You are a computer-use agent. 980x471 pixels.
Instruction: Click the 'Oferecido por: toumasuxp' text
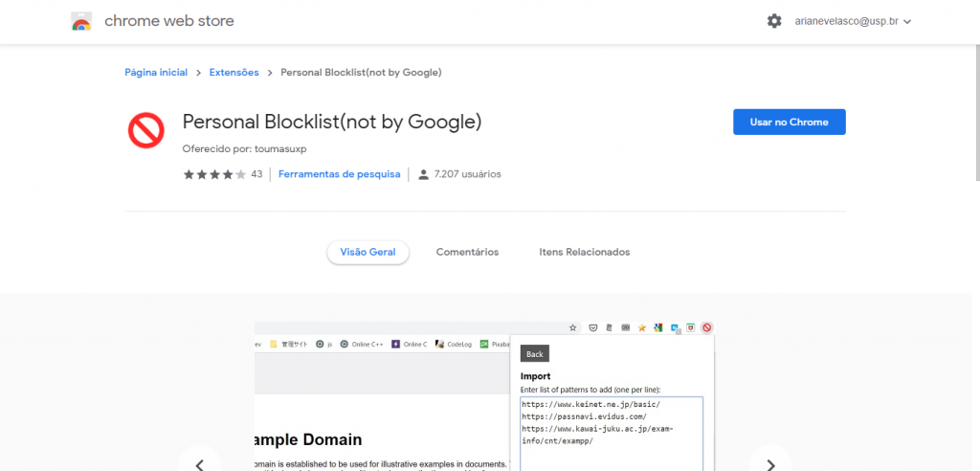244,149
